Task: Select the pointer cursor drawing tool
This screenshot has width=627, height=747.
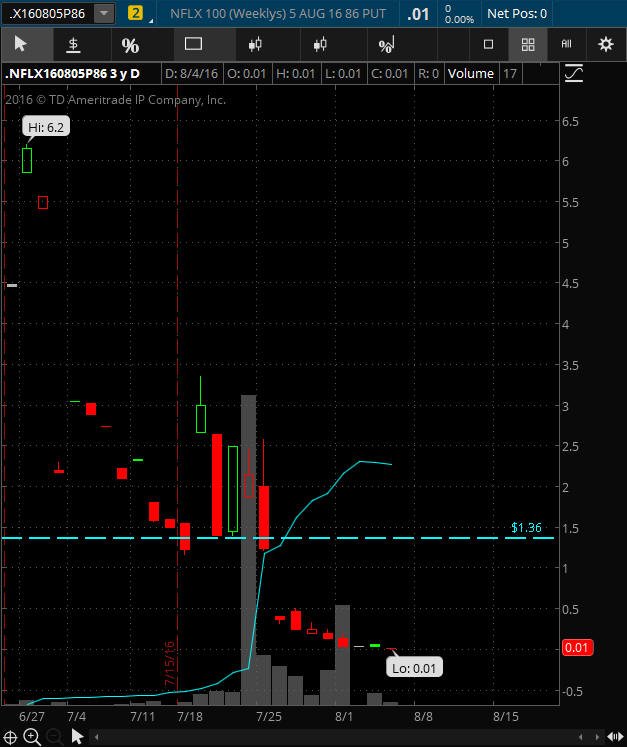Action: point(20,44)
